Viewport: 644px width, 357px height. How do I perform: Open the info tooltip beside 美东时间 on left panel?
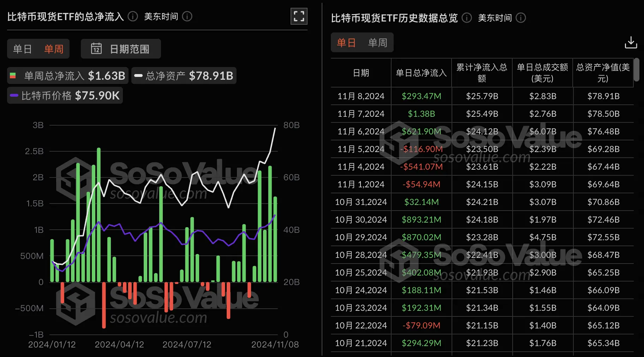click(x=187, y=16)
